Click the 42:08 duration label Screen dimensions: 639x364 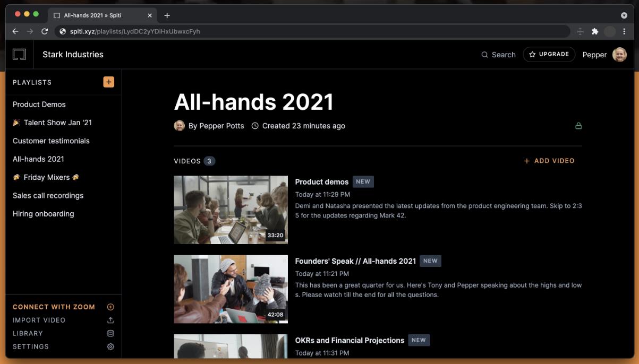click(275, 315)
